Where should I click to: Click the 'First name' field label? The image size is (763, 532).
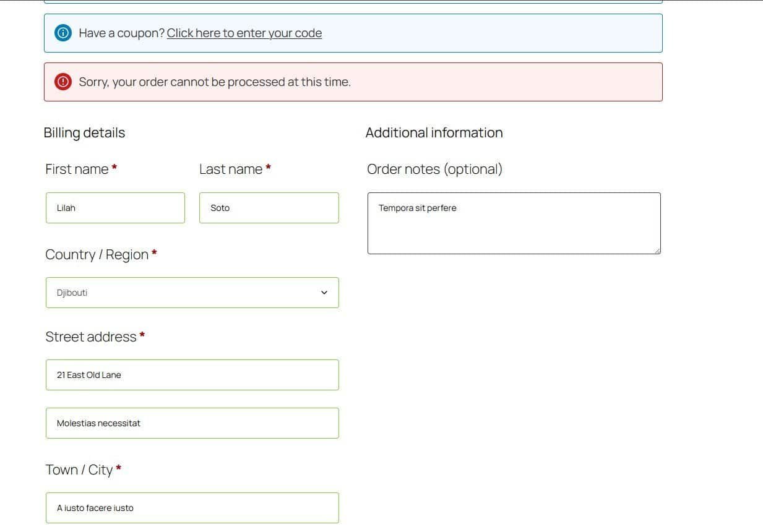[x=77, y=169]
